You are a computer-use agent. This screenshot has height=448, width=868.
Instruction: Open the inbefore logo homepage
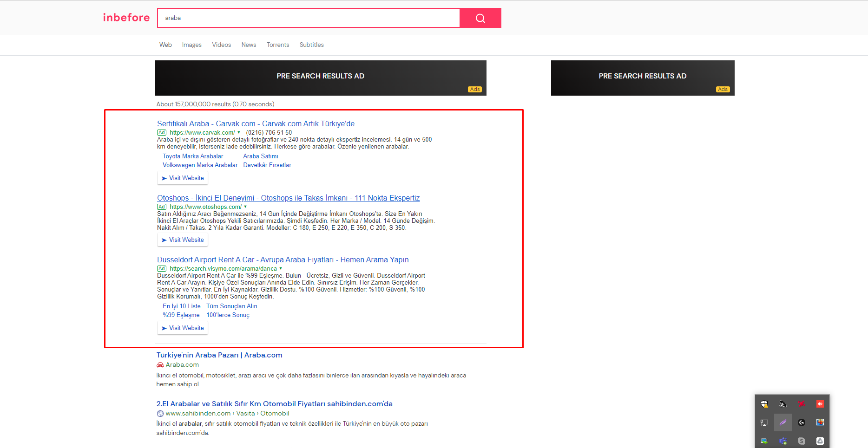126,18
